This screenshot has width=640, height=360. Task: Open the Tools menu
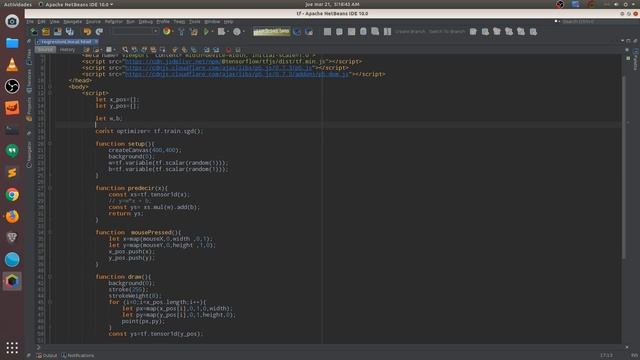click(x=195, y=22)
